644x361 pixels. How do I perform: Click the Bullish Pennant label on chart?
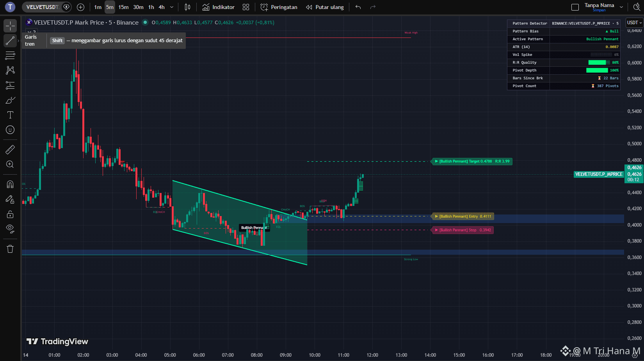(x=254, y=228)
